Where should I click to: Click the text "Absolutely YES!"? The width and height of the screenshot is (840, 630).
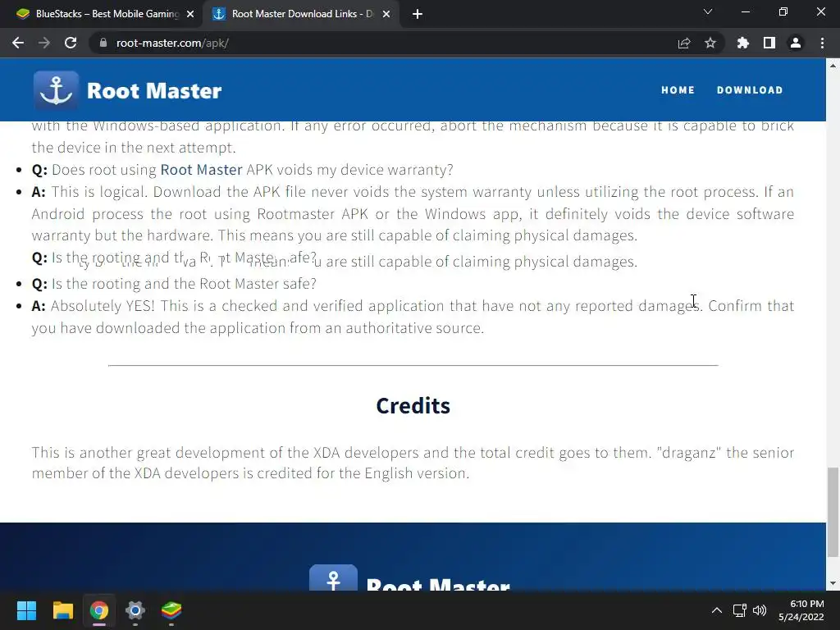coord(103,306)
